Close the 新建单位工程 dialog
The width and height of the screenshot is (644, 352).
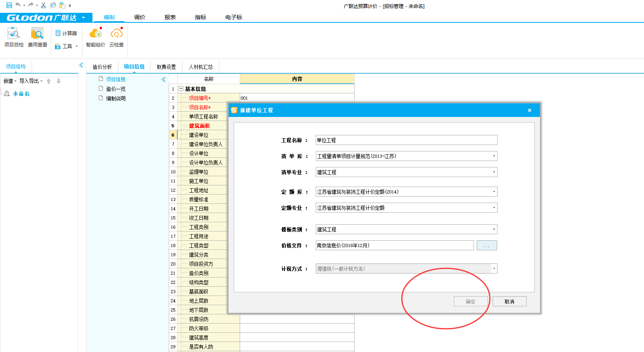530,110
